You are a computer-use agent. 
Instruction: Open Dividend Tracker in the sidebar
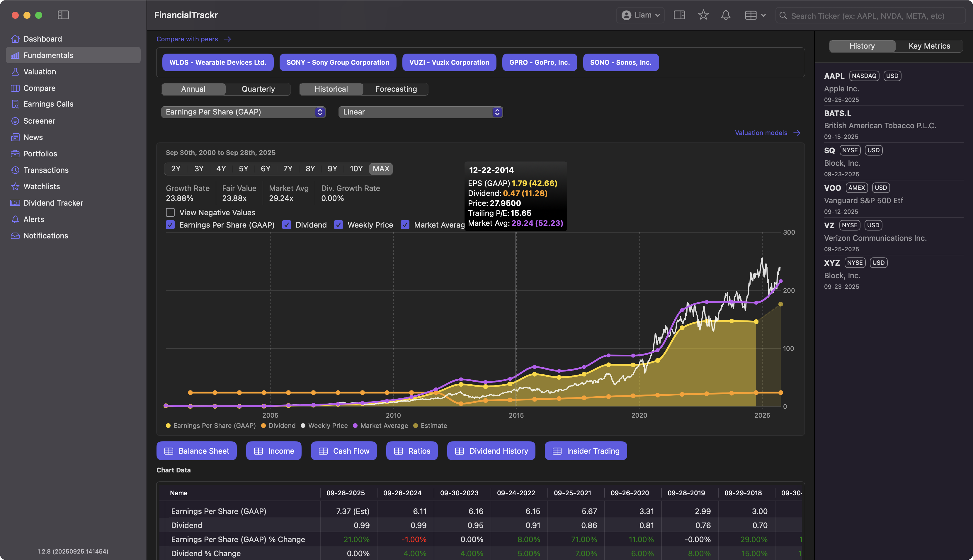(x=53, y=203)
